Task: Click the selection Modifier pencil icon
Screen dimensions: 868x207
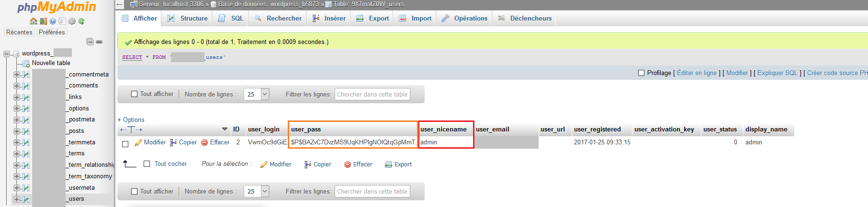Action: (264, 164)
